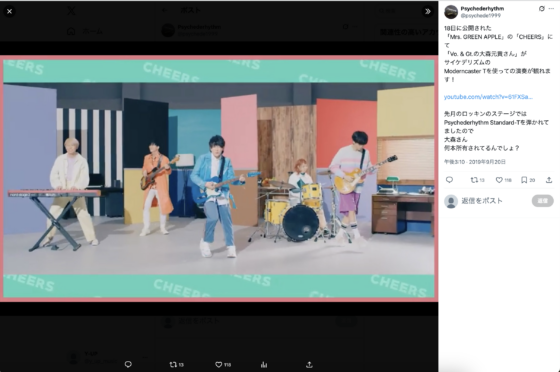Click the text Moderncaster T in the post
This screenshot has height=372, width=560.
pos(465,71)
